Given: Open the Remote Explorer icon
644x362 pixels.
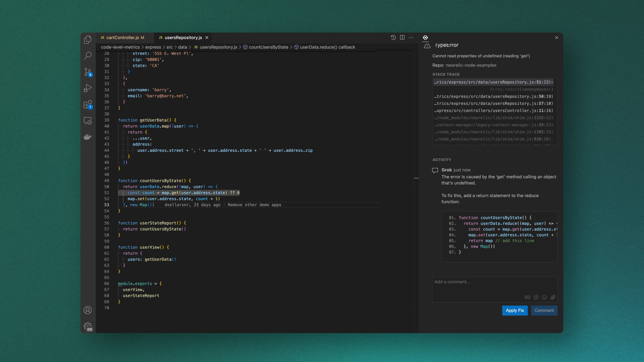Looking at the screenshot, I should click(x=88, y=121).
